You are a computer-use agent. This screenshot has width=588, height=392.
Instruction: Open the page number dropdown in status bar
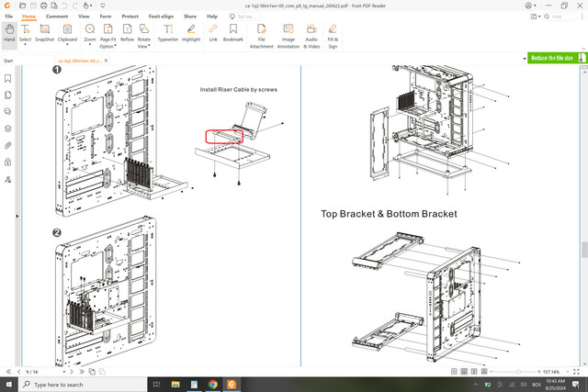point(64,372)
